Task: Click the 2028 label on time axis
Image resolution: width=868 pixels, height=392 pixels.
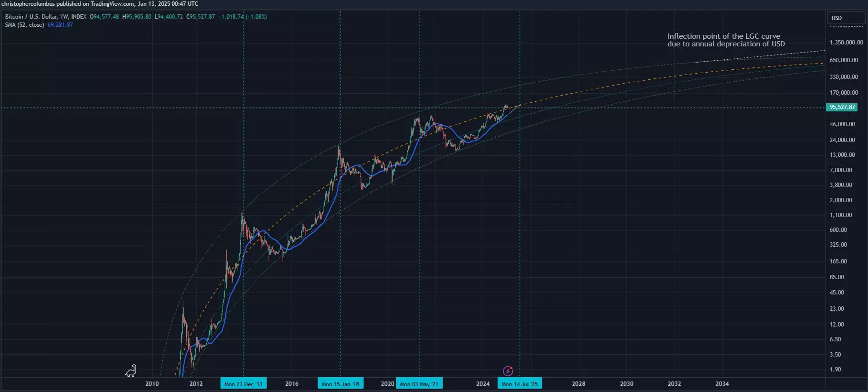Action: [578, 384]
